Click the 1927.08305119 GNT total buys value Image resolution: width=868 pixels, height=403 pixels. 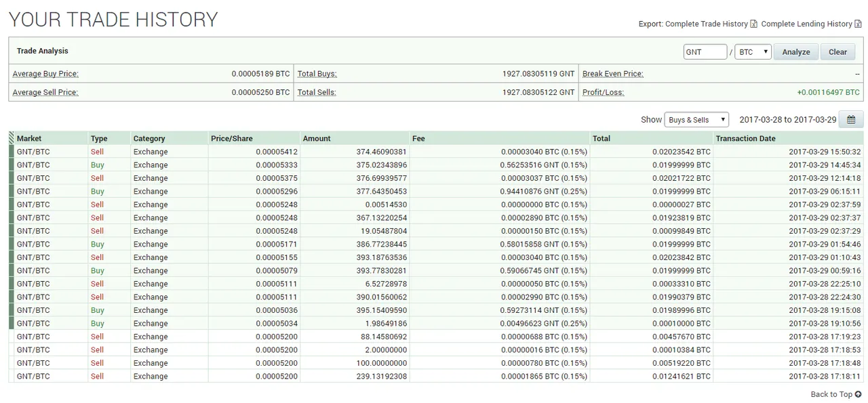tap(538, 74)
